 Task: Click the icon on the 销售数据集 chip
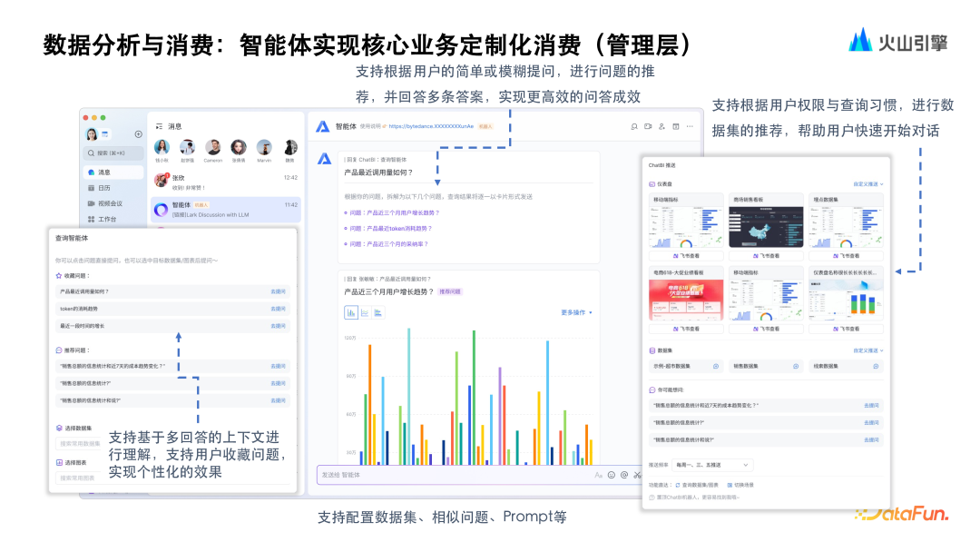tap(796, 366)
